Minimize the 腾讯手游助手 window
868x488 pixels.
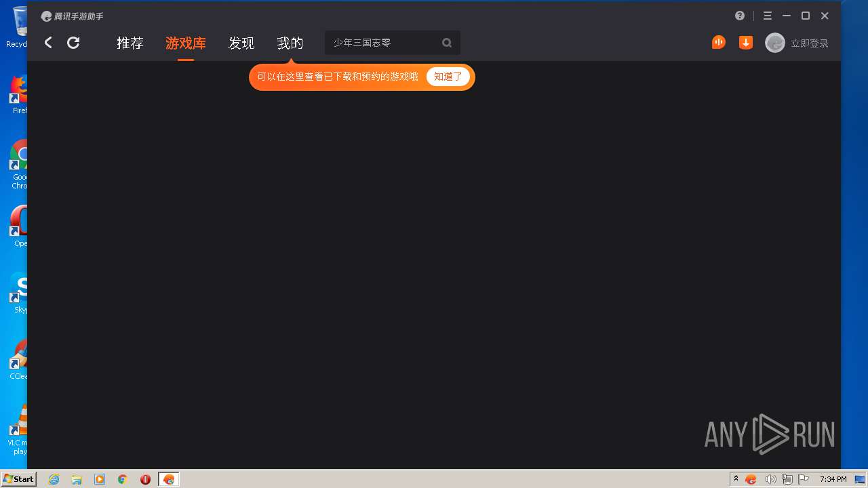pos(787,16)
